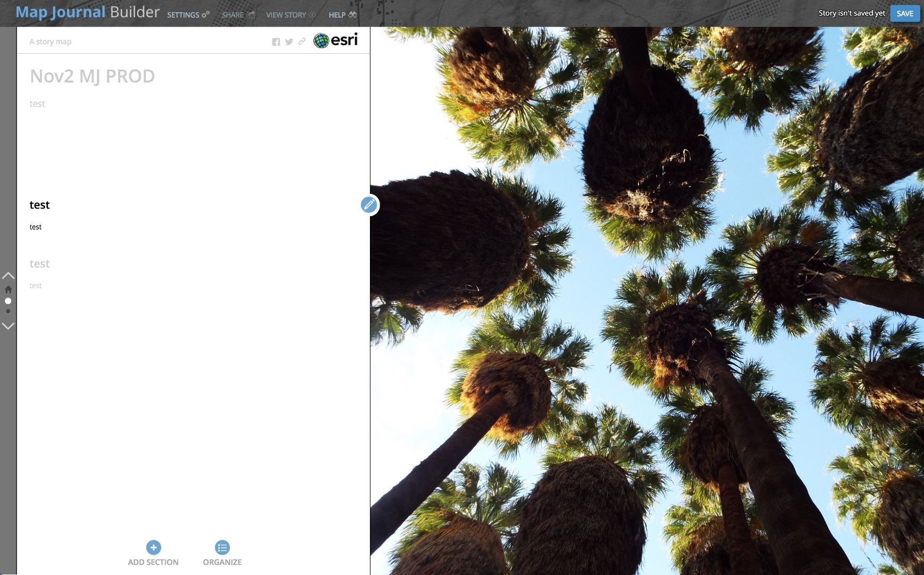Click the 'A story map' header text

coord(51,42)
